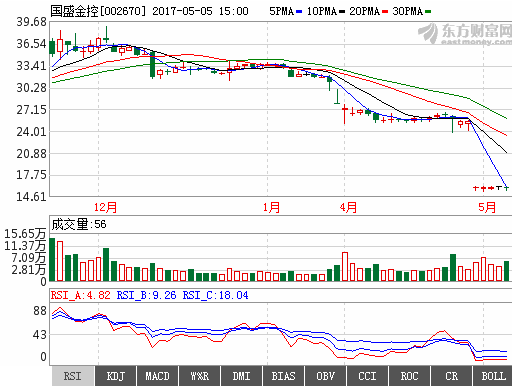The image size is (512, 388).
Task: Click the 39.68 price axis label
Action: pos(31,22)
